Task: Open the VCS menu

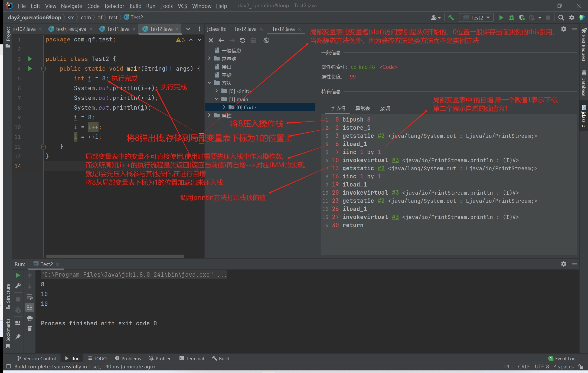Action: [x=182, y=6]
